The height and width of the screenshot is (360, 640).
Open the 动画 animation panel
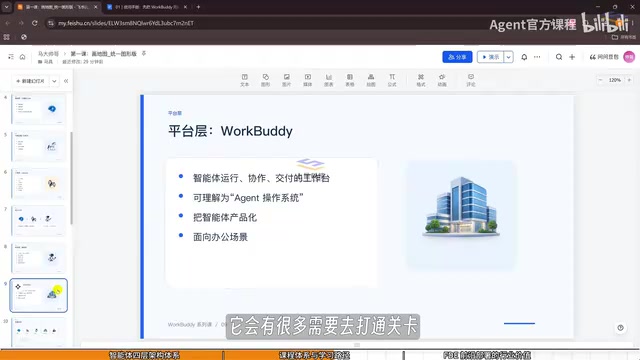pyautogui.click(x=442, y=80)
